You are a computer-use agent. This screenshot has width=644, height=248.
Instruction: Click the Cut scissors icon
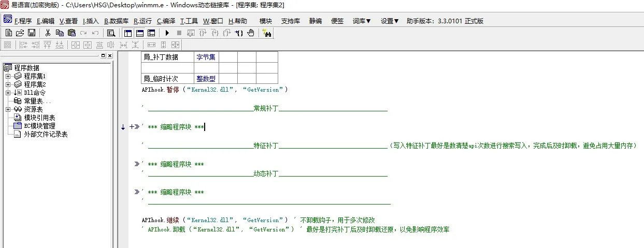(48, 33)
